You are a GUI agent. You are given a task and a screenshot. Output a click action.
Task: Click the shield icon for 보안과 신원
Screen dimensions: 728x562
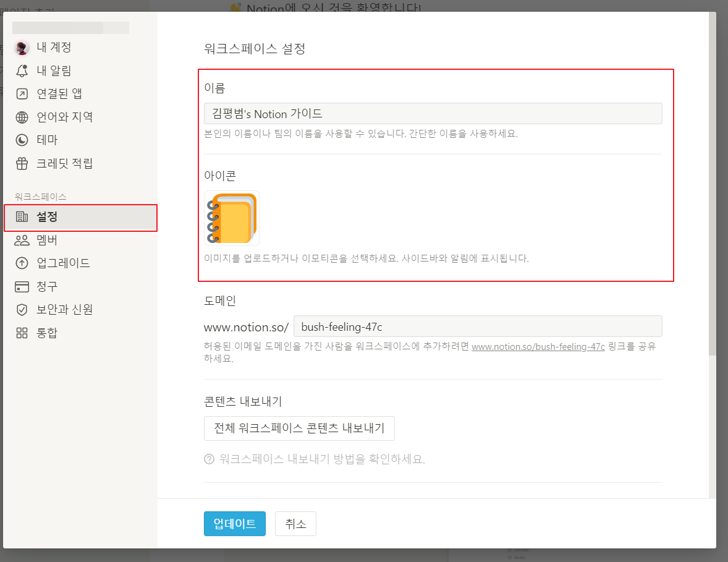coord(22,310)
